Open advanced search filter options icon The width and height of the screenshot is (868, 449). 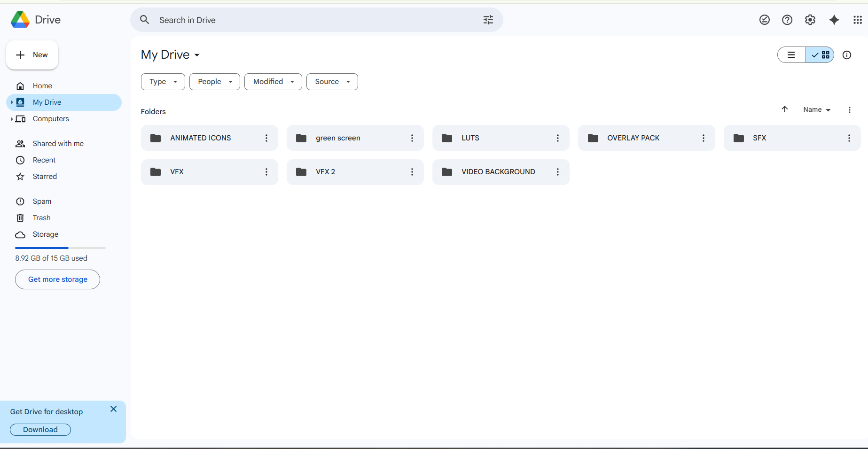pyautogui.click(x=488, y=20)
